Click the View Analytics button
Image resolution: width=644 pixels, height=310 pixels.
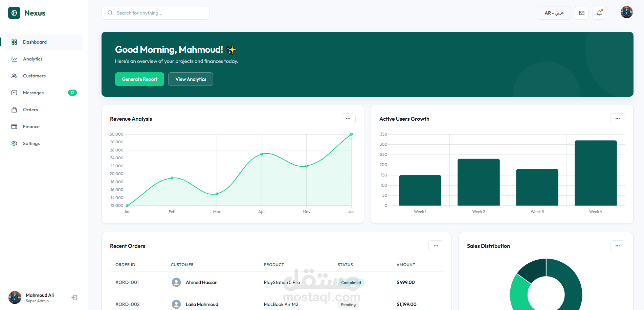191,79
